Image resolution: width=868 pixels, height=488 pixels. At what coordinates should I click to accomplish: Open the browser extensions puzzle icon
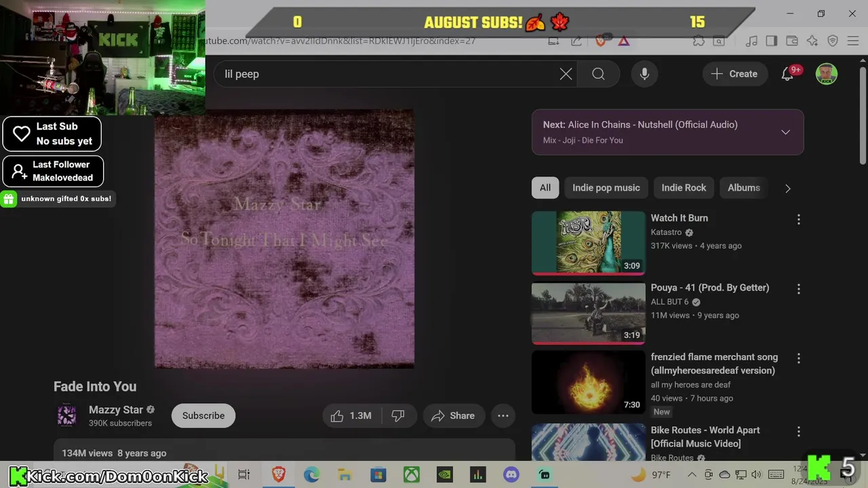point(698,41)
